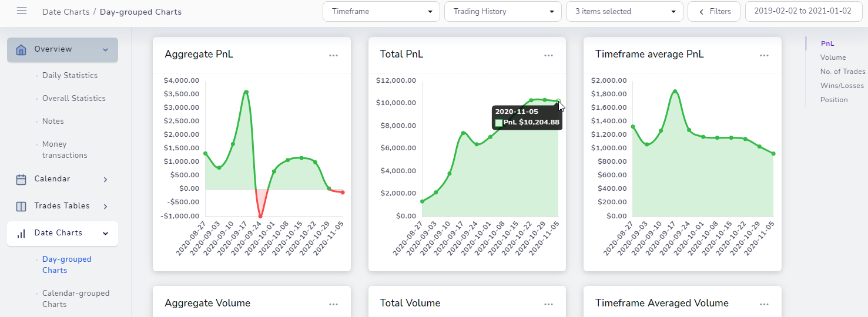The image size is (868, 317).
Task: Click the hamburger menu icon
Action: 22,11
